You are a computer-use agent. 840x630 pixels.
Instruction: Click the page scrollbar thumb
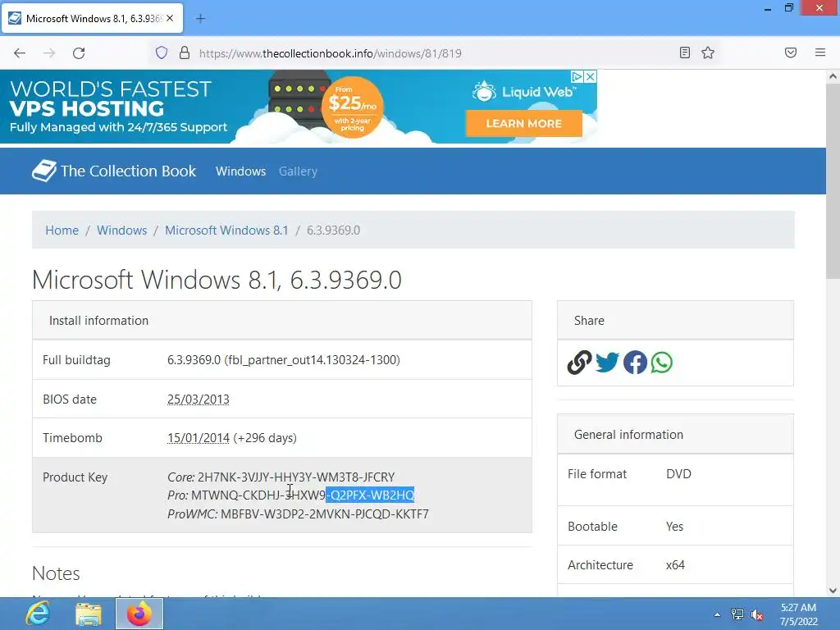tap(833, 182)
